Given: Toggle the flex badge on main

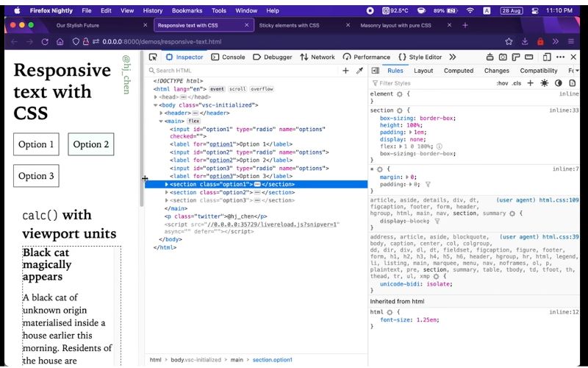Looking at the screenshot, I should coord(194,121).
